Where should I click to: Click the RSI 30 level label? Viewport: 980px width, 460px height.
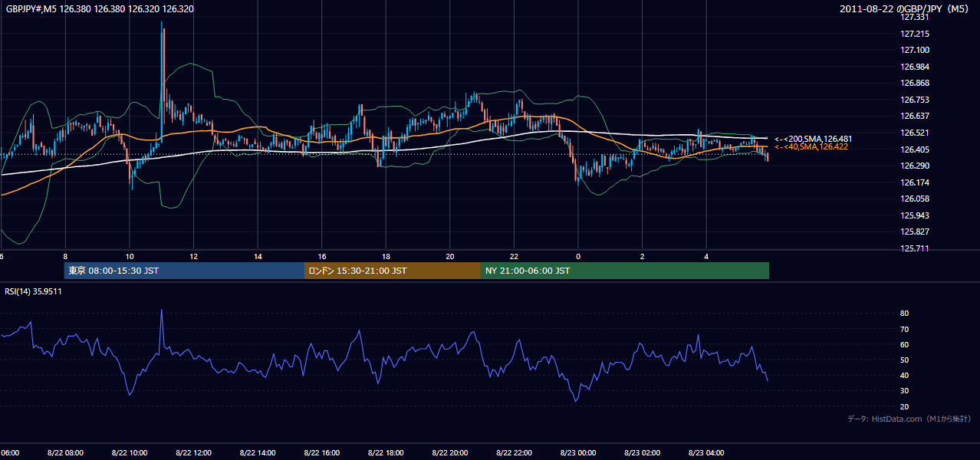click(x=904, y=391)
